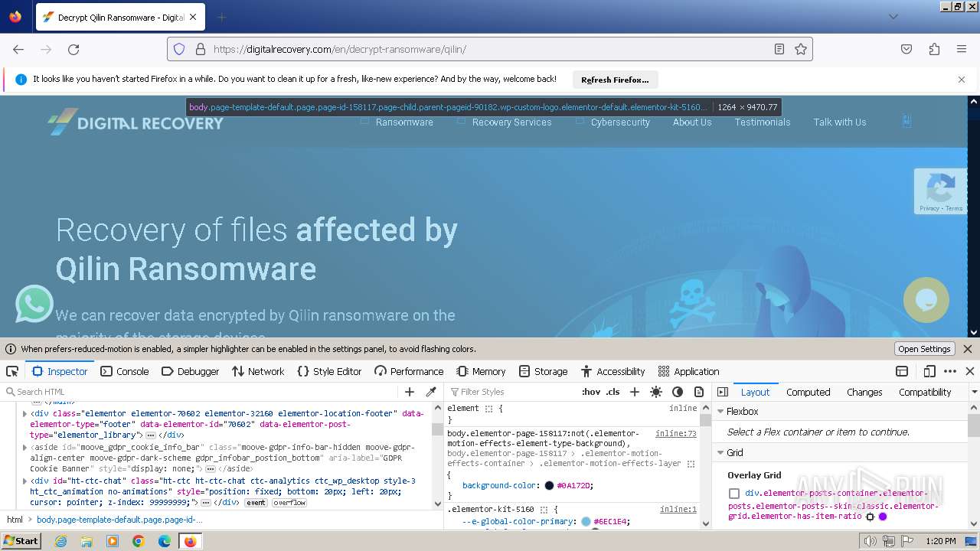Switch to Compatibility side panel tab
The height and width of the screenshot is (551, 980).
tap(925, 392)
